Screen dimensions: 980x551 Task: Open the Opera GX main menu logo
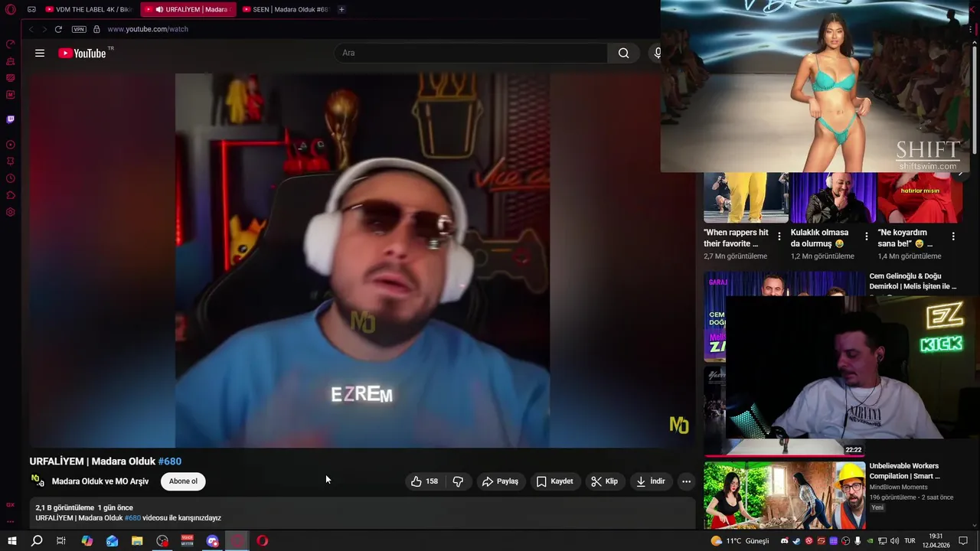(x=11, y=9)
